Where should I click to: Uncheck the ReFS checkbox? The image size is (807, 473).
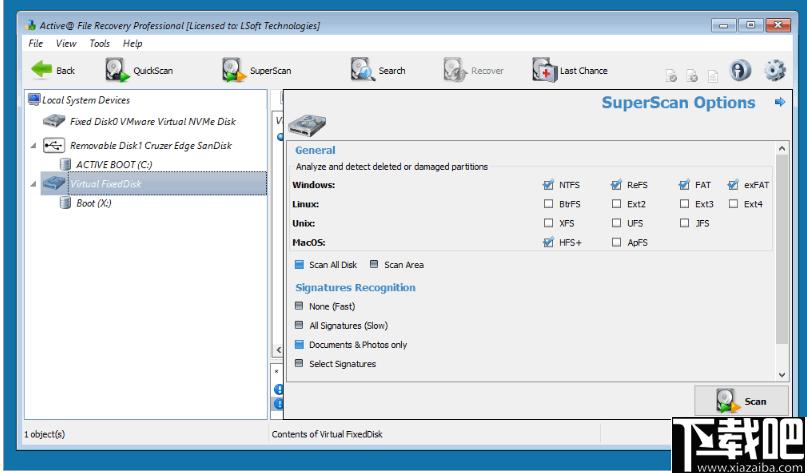coord(616,185)
